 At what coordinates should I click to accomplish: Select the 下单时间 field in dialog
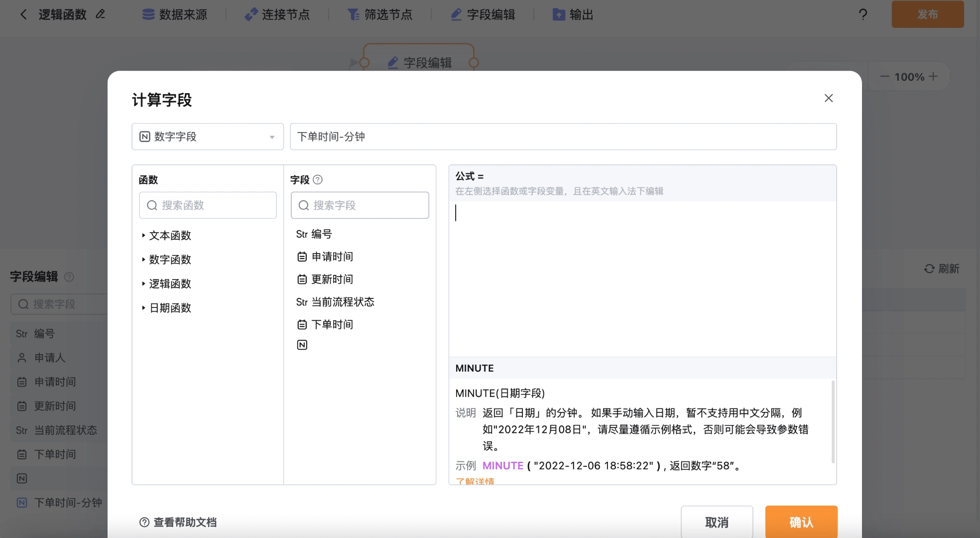[325, 325]
